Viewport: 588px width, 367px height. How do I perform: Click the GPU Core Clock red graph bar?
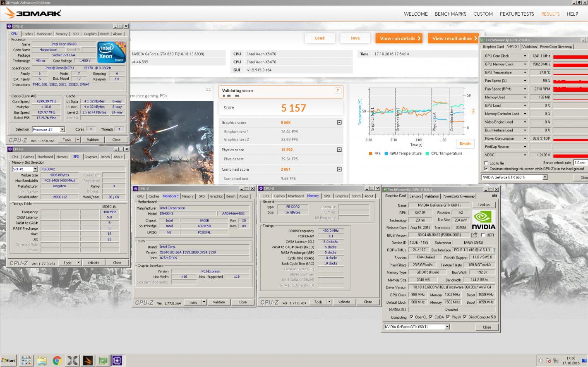570,56
